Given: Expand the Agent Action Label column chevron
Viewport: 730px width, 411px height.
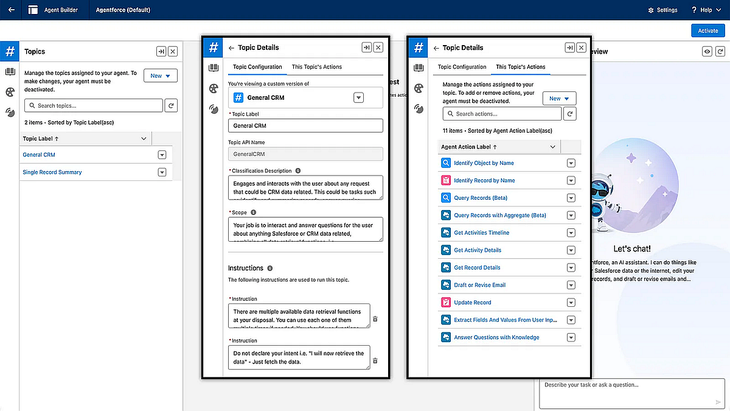Looking at the screenshot, I should pyautogui.click(x=552, y=146).
